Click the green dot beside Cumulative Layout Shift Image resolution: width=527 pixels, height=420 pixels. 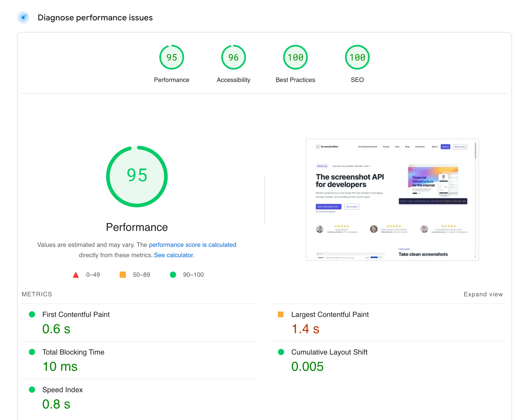(281, 352)
